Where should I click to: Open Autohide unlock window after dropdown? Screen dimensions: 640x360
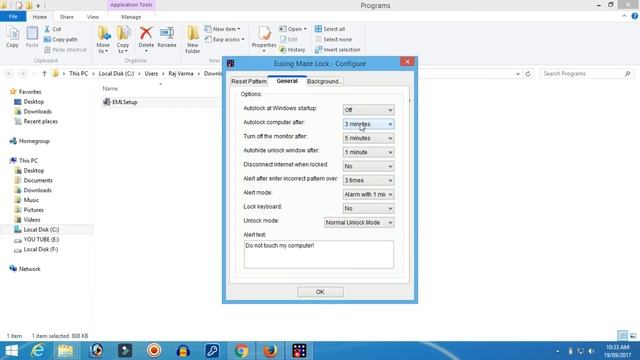click(368, 152)
